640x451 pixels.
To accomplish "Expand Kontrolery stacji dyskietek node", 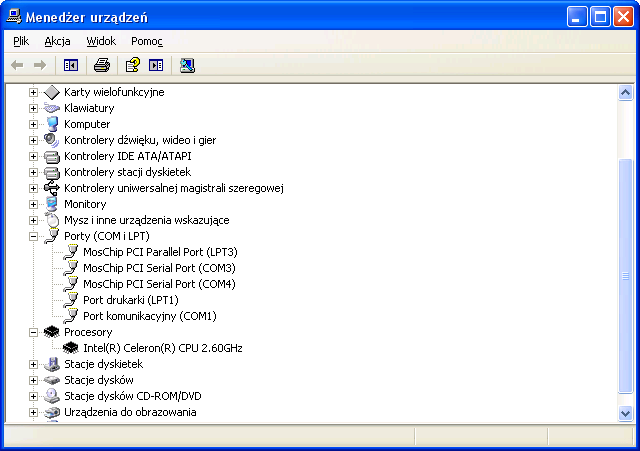I will click(x=33, y=172).
